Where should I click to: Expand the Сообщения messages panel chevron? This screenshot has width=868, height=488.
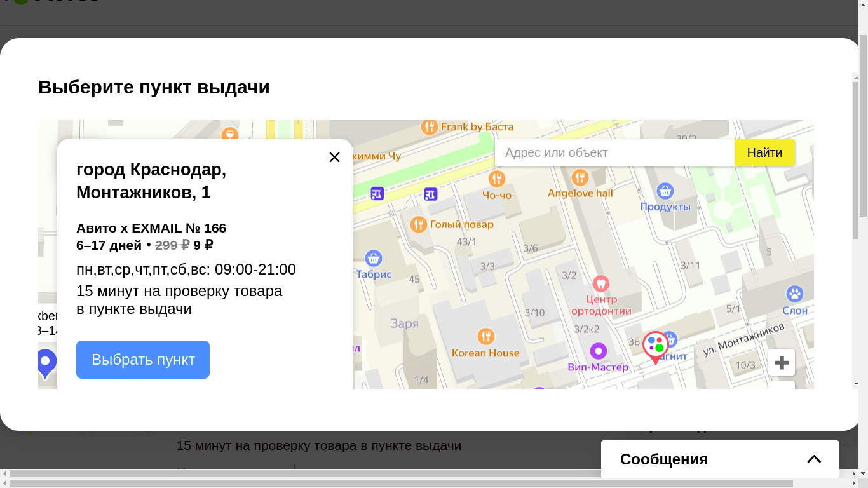814,459
